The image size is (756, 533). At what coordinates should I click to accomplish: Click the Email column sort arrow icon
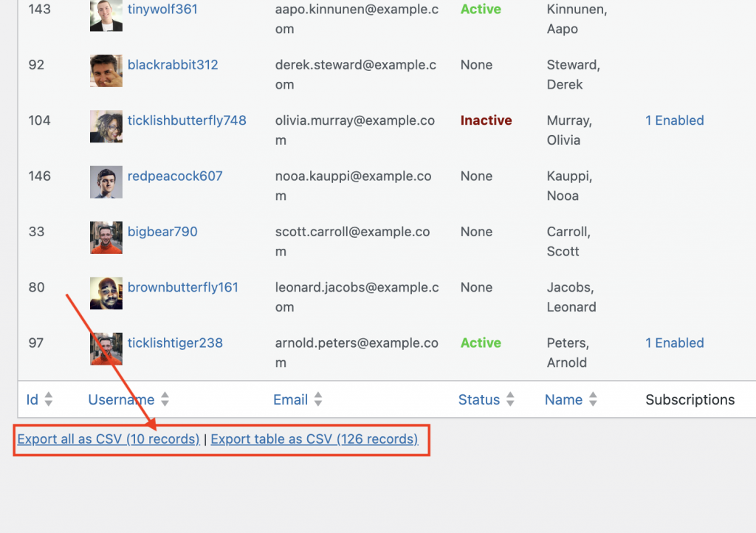click(317, 399)
